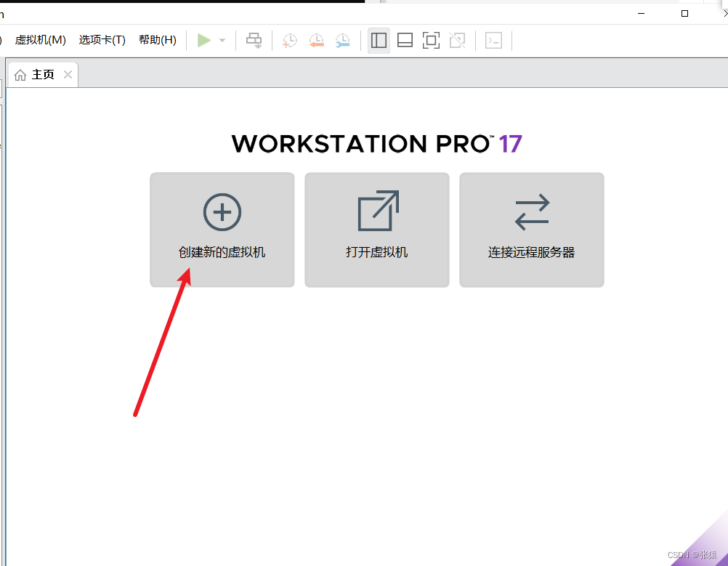728x566 pixels.
Task: Revert to snapshot using the orange arrow clock icon
Action: pos(316,41)
